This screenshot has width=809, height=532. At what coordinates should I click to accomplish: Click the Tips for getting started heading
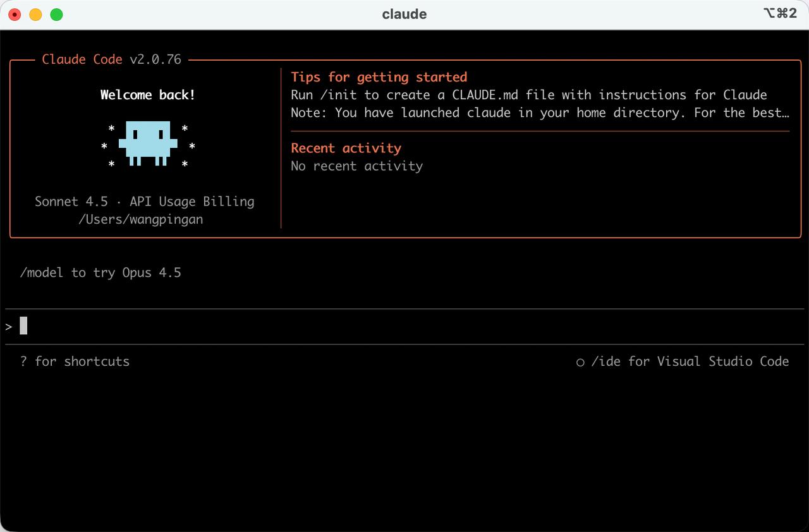click(x=379, y=76)
